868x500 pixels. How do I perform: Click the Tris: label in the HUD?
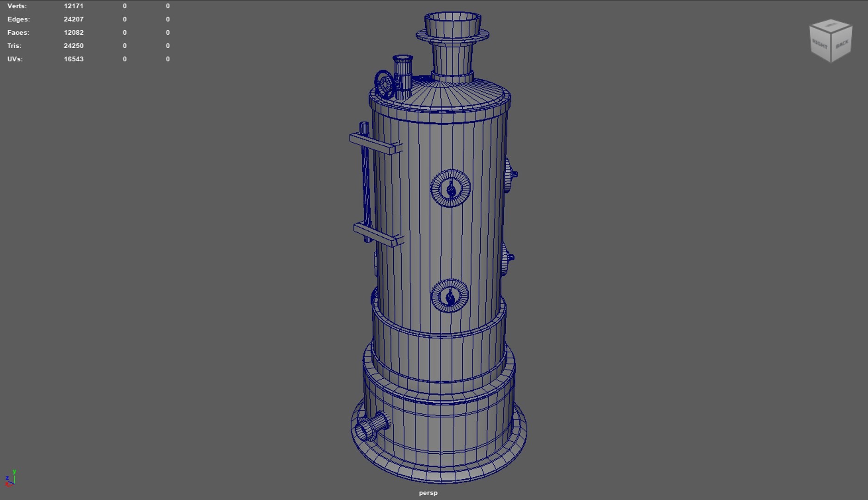pyautogui.click(x=14, y=46)
